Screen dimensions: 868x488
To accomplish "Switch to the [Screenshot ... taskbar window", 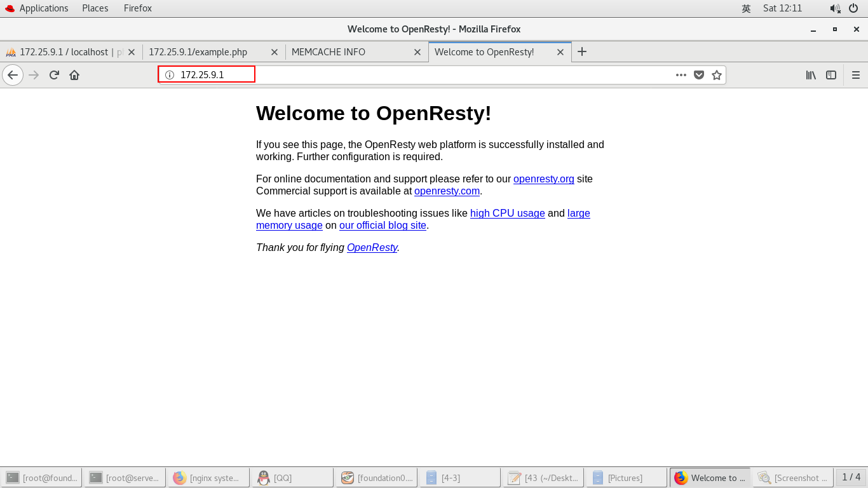I will 794,478.
